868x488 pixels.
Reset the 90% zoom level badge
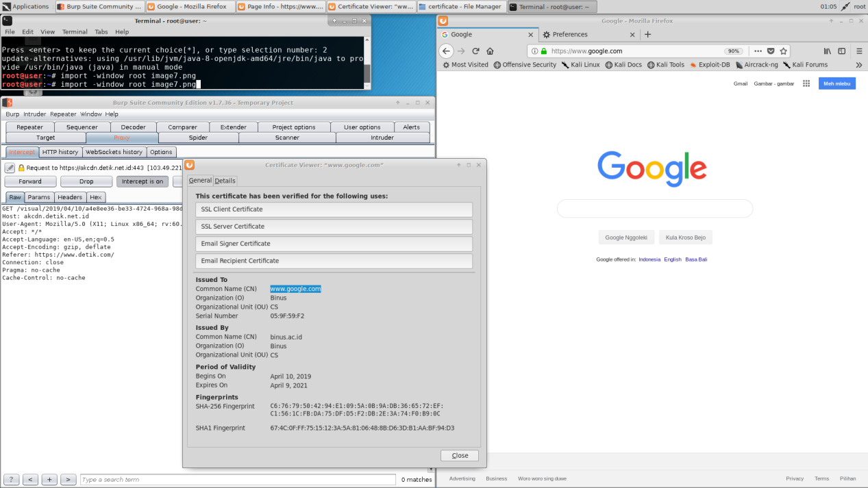734,51
